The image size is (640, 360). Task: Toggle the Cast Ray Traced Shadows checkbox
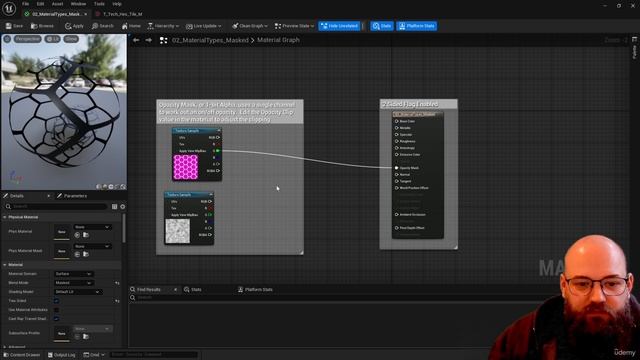(56, 319)
